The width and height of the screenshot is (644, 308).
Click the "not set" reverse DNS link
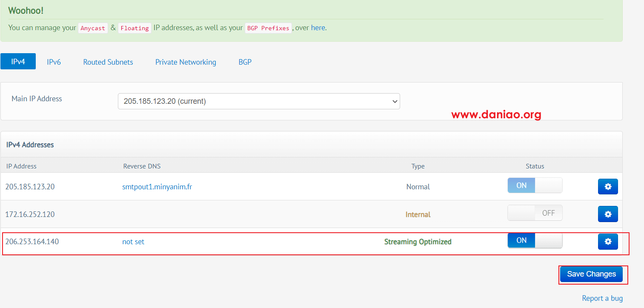[133, 242]
